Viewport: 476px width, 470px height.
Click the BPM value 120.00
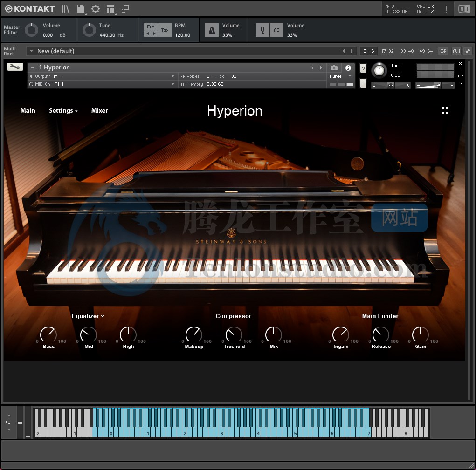coord(182,35)
